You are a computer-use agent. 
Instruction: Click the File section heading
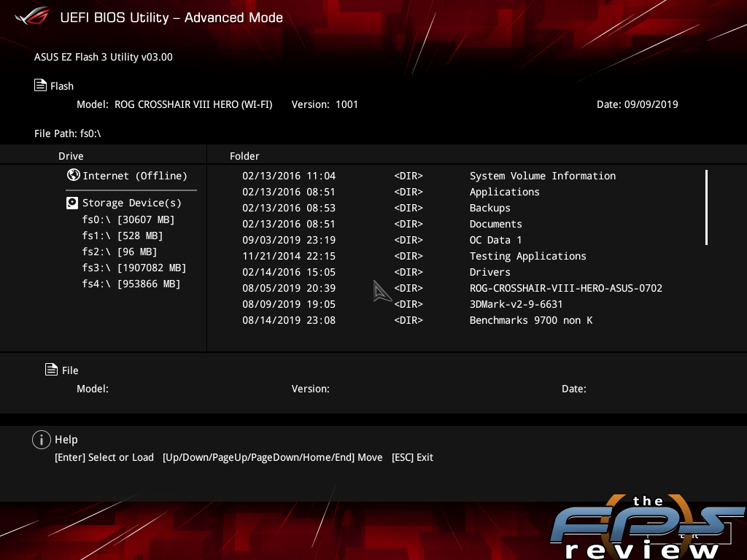(70, 370)
